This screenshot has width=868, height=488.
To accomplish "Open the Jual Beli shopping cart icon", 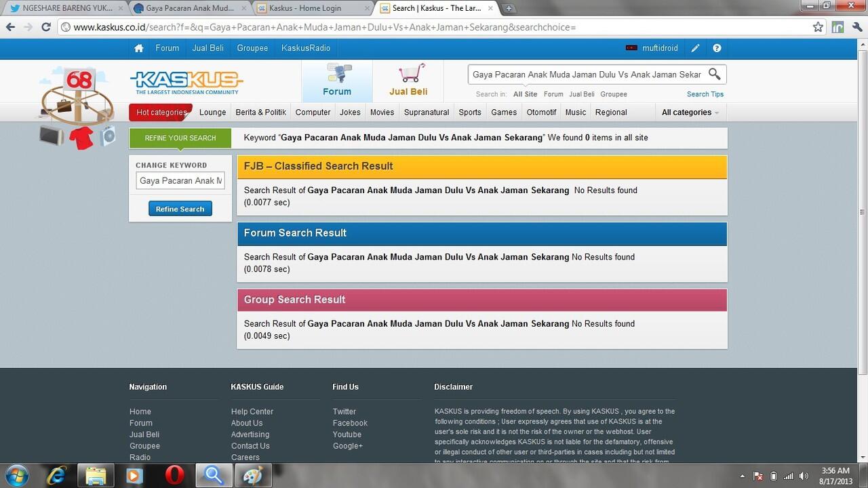I will (x=408, y=81).
